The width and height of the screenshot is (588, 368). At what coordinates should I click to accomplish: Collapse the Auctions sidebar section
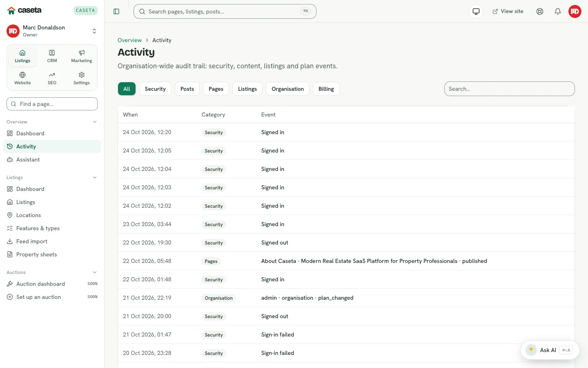coord(95,272)
